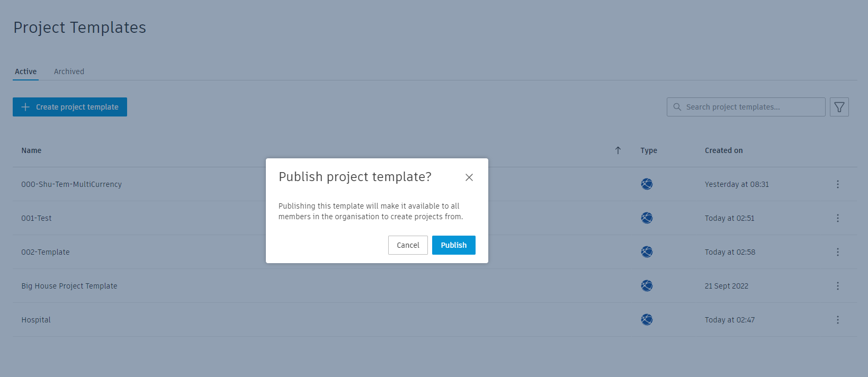
Task: Open the Hospital template row
Action: click(x=36, y=320)
